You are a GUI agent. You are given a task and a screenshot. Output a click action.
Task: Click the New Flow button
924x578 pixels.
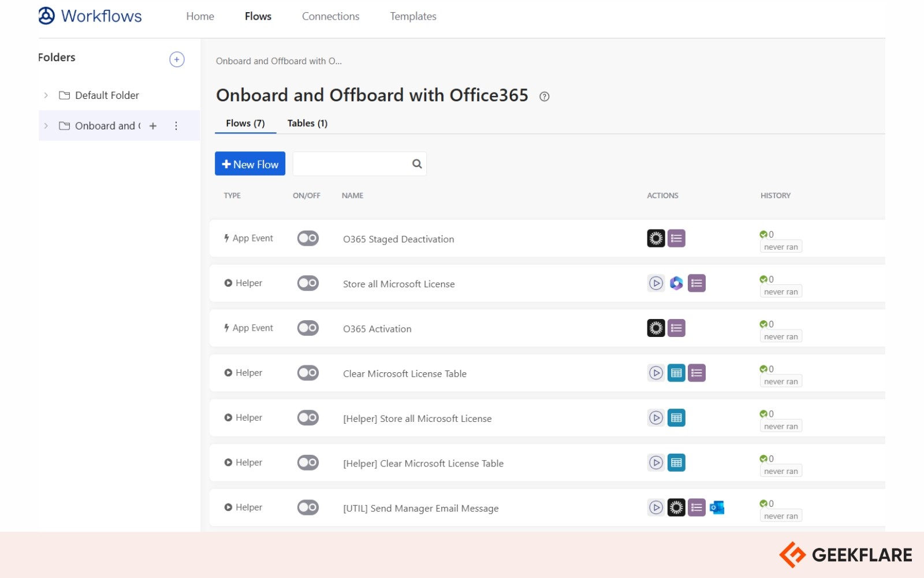pos(250,164)
